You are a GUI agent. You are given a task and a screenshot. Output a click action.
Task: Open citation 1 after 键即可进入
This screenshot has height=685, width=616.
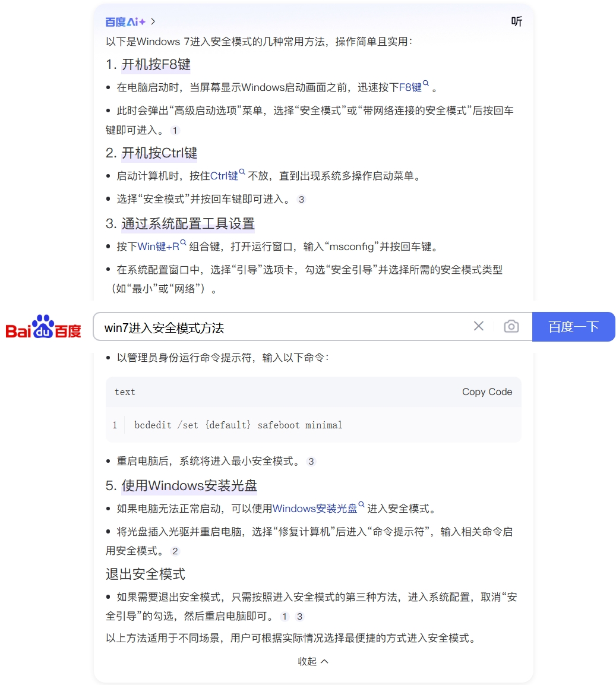[x=175, y=130]
